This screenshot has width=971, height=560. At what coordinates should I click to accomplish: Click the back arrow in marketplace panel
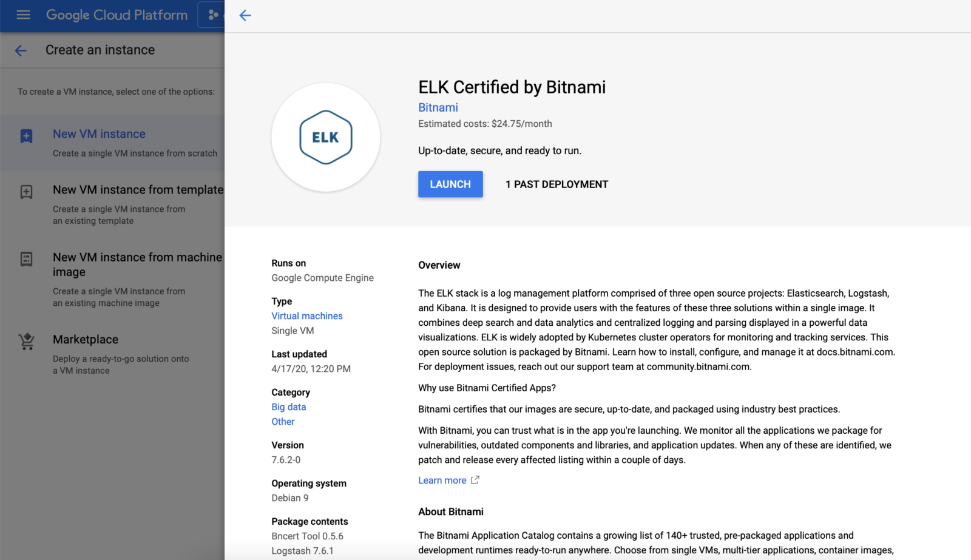[x=245, y=16]
